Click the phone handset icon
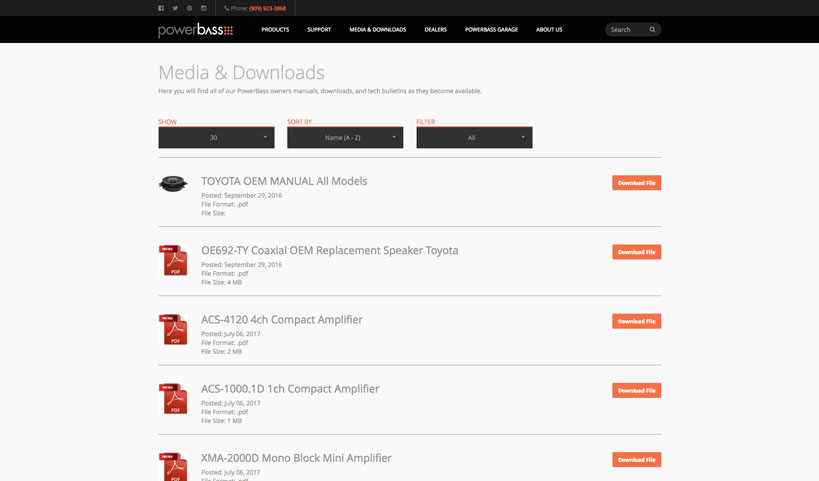The height and width of the screenshot is (481, 819). (x=227, y=8)
